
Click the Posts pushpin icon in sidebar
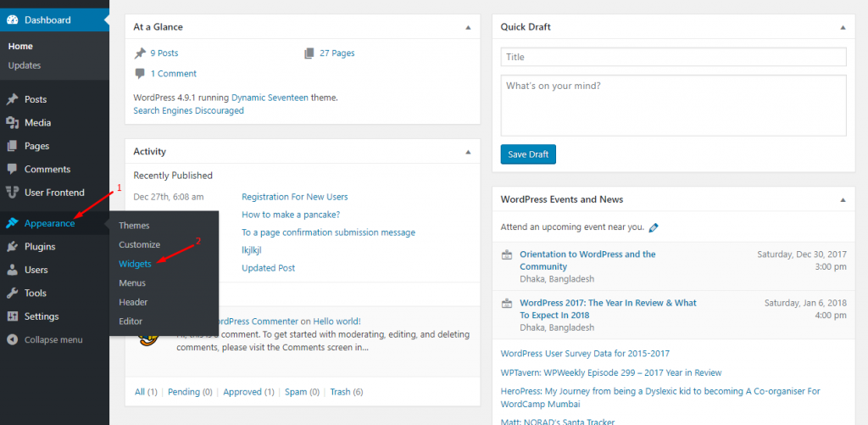tap(12, 99)
